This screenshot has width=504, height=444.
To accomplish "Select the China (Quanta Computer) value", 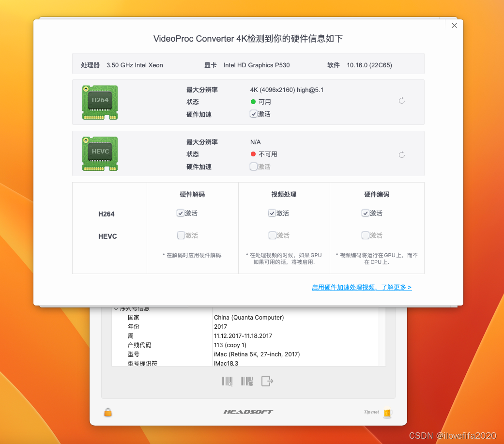I will (249, 317).
